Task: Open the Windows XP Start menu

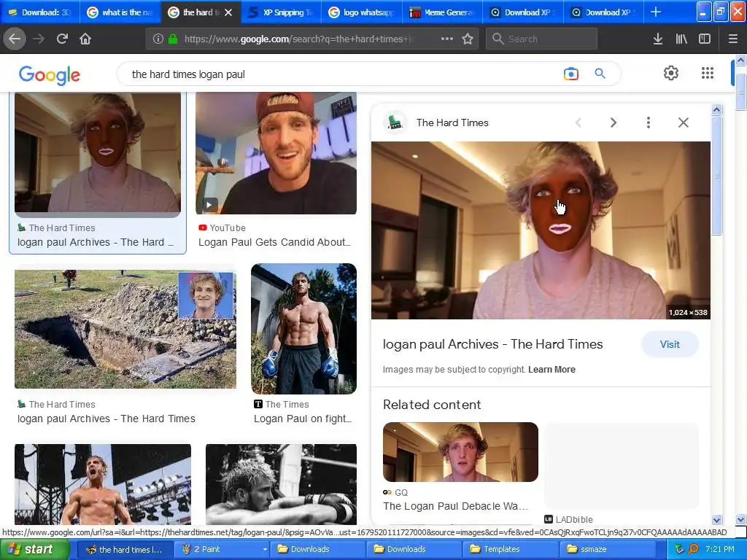Action: tap(34, 549)
